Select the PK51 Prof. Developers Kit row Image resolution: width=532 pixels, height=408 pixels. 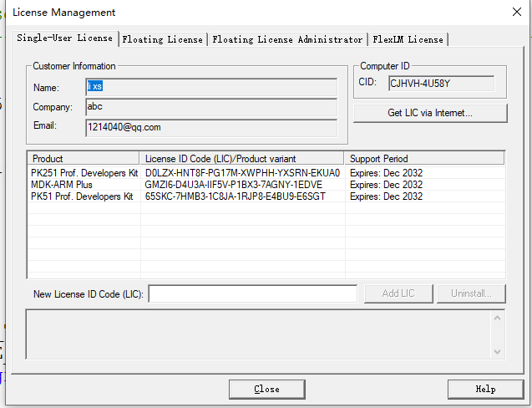pyautogui.click(x=266, y=196)
